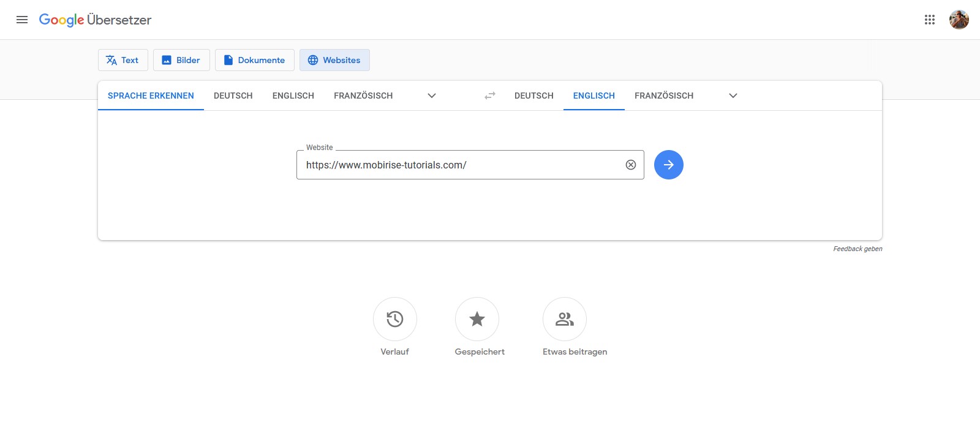Select Sprache erkennen as source
The width and height of the screenshot is (980, 433).
151,96
